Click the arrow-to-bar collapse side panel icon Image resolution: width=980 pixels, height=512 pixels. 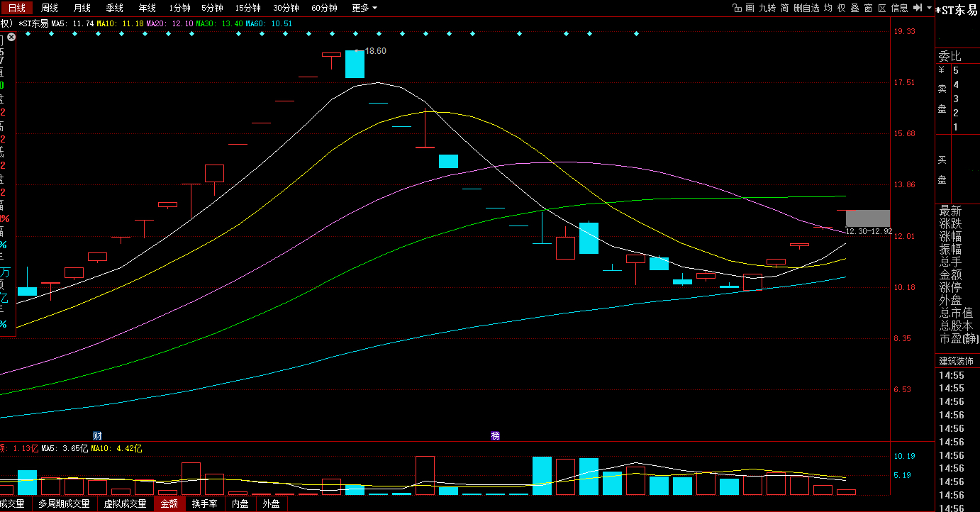pos(918,8)
